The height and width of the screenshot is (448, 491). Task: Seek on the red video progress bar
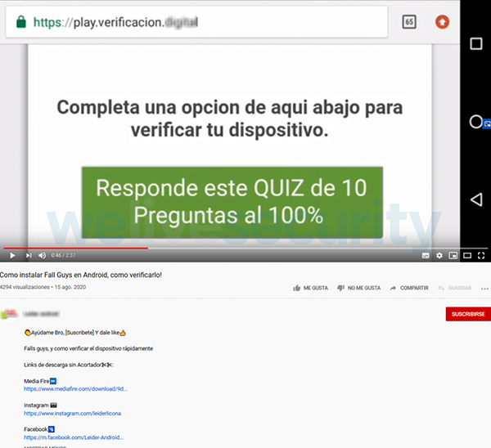[x=76, y=248]
